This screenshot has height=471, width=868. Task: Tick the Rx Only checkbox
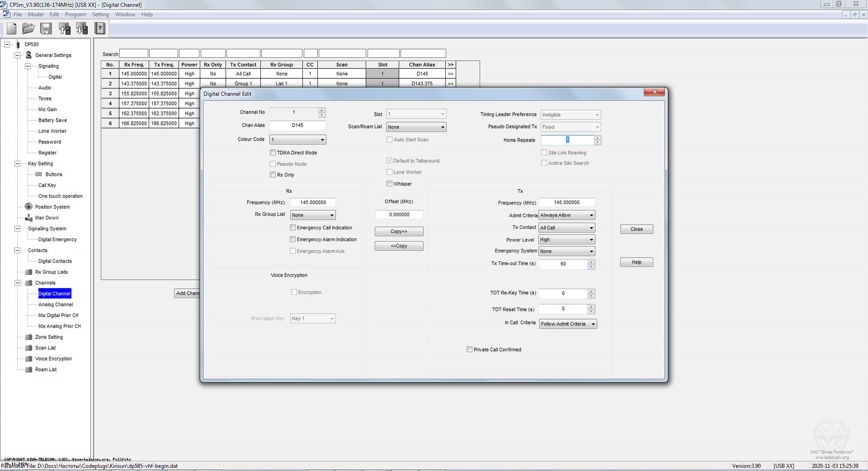click(273, 175)
